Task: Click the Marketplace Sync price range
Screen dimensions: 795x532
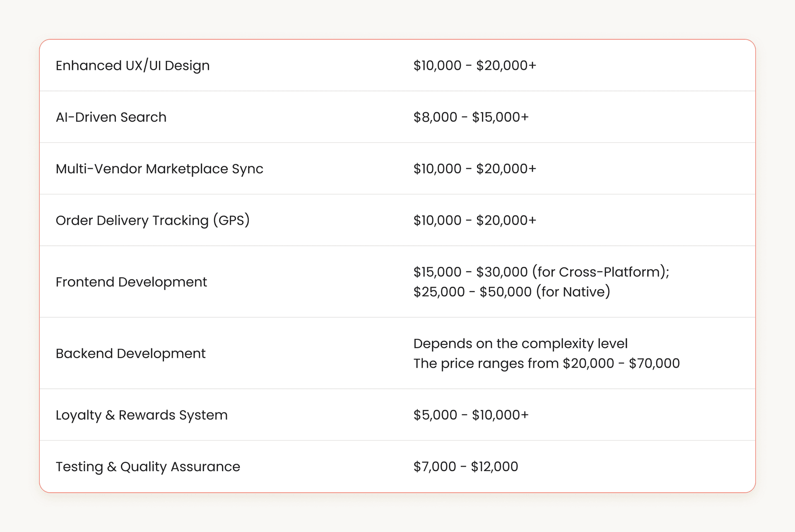Action: tap(475, 168)
